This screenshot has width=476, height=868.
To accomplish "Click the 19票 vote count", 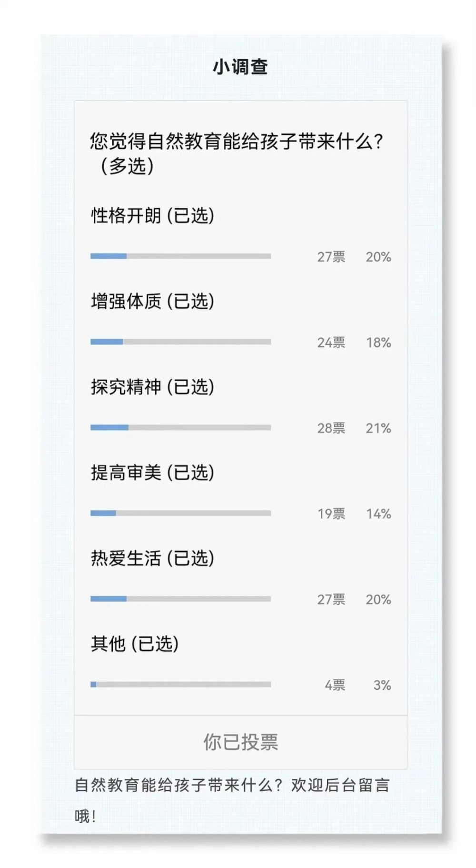I will (x=331, y=514).
